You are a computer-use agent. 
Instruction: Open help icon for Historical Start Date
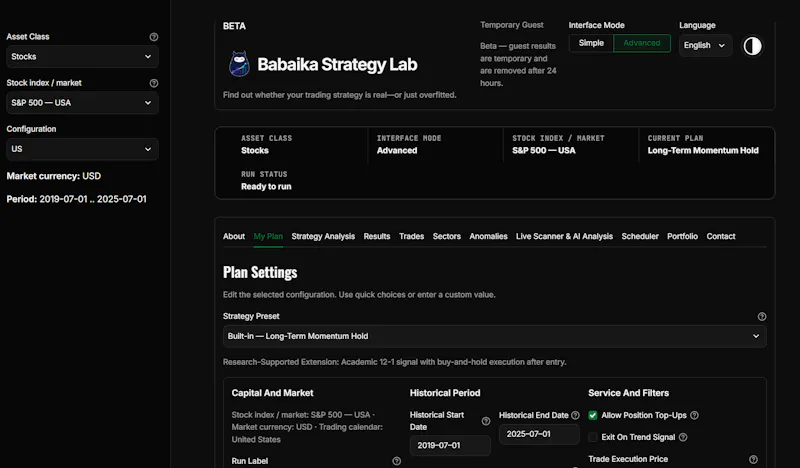(486, 421)
